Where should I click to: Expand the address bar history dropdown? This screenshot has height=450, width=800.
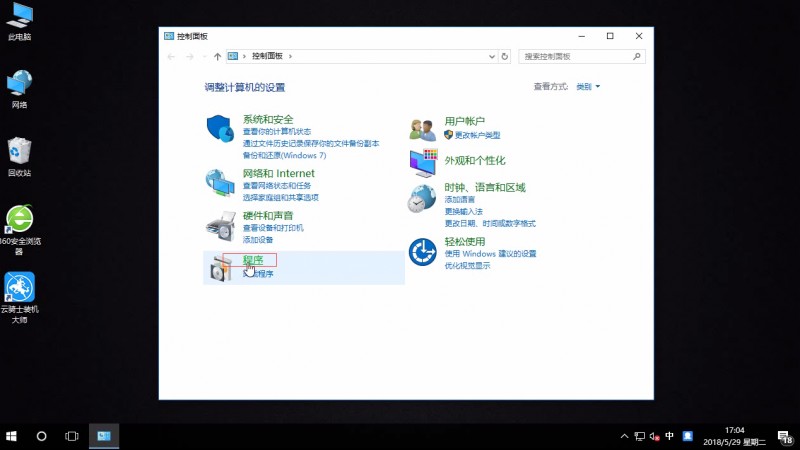pyautogui.click(x=492, y=56)
